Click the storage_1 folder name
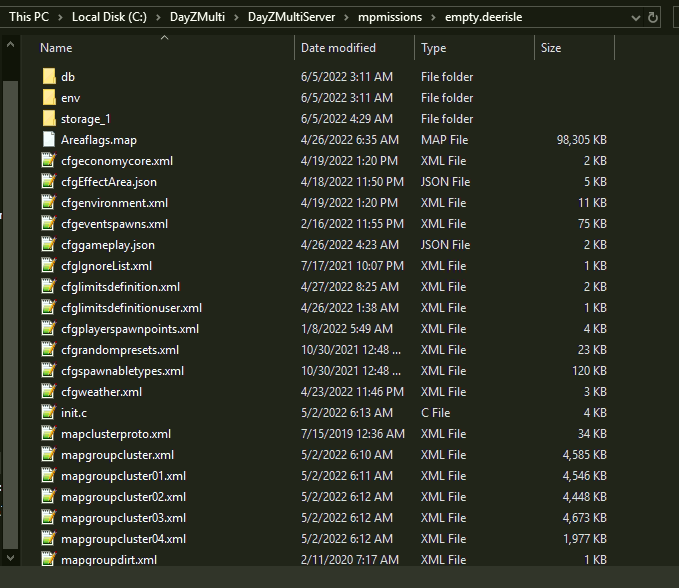The image size is (679, 588). tap(86, 119)
